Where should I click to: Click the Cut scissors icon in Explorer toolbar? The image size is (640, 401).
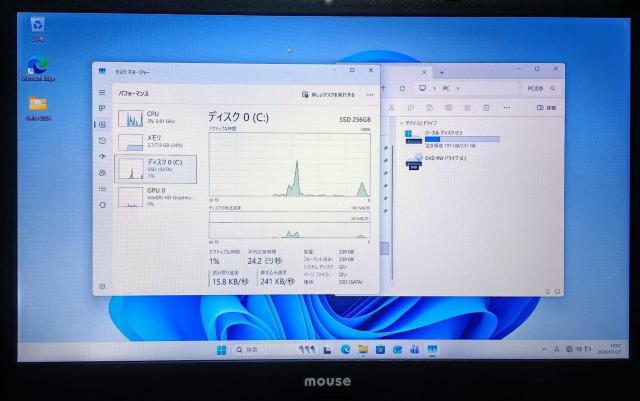tap(391, 108)
